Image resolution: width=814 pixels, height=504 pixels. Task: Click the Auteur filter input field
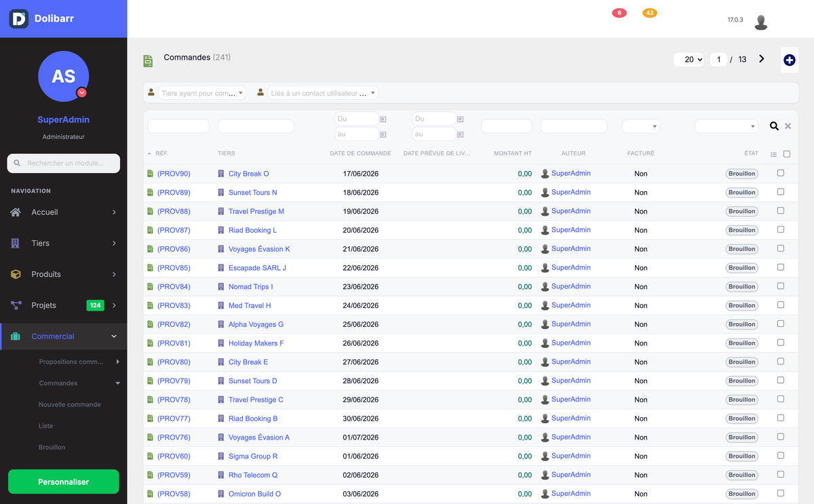click(574, 126)
